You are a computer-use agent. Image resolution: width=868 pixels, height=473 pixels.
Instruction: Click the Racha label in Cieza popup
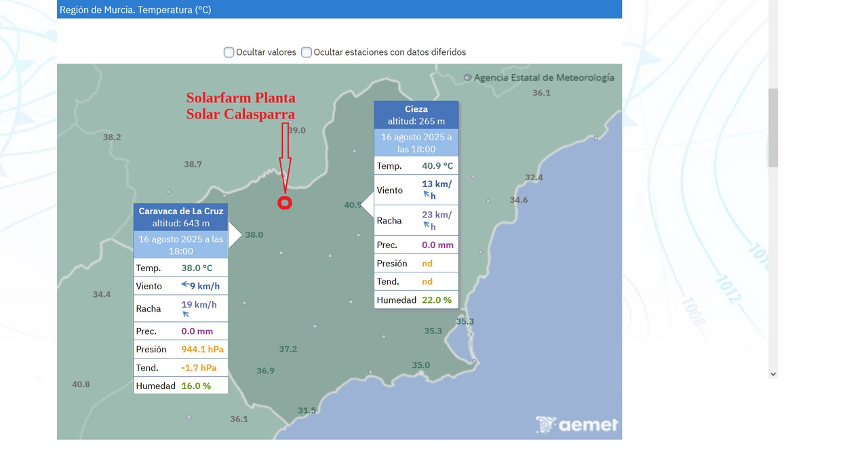click(x=389, y=220)
